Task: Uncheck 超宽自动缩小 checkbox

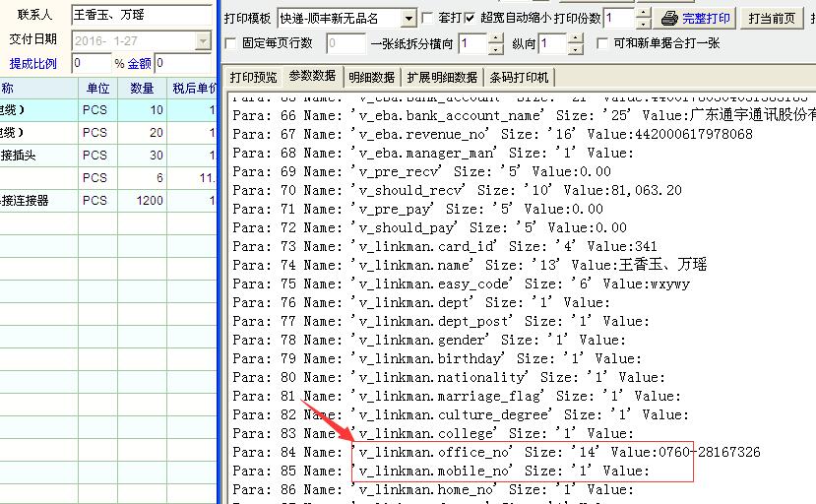Action: click(471, 18)
